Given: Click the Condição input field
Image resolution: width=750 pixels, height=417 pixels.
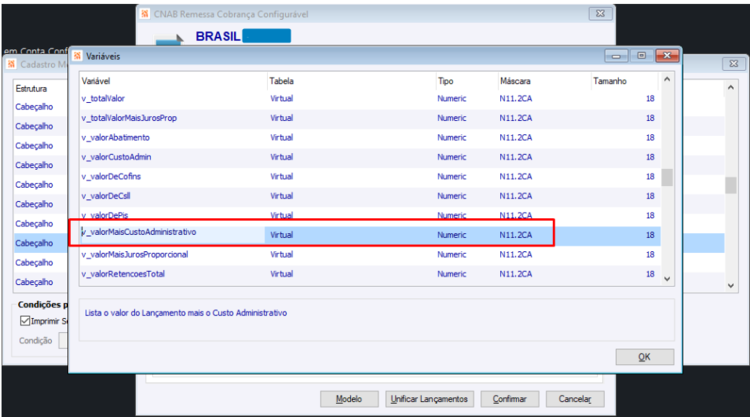Looking at the screenshot, I should (x=63, y=340).
